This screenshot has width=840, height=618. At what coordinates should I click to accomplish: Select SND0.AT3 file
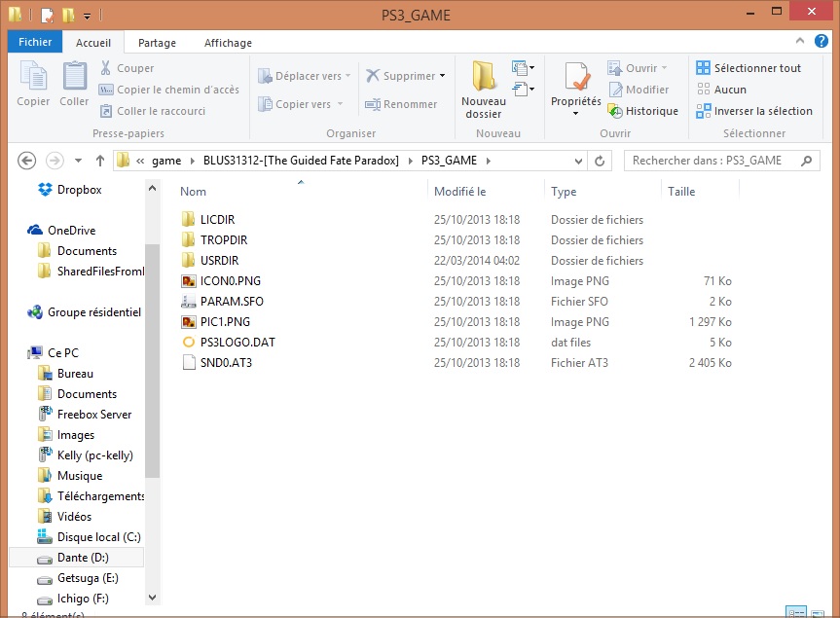pyautogui.click(x=226, y=363)
